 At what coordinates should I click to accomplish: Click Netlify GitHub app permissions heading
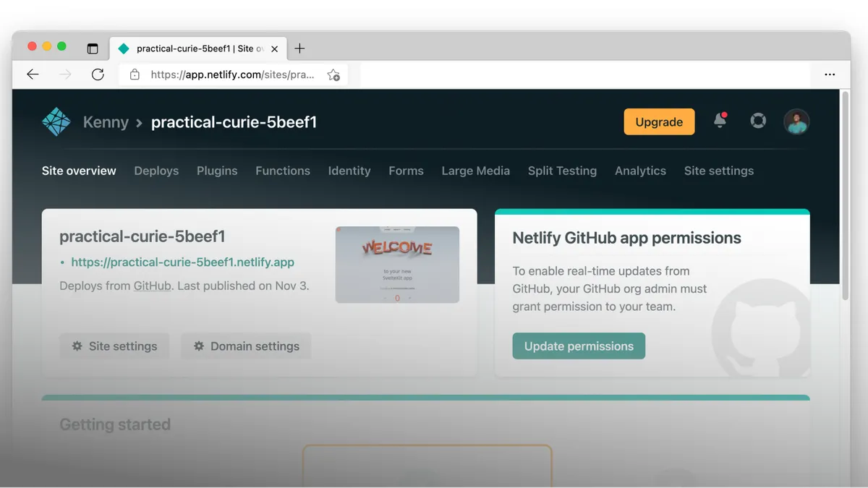pyautogui.click(x=626, y=238)
